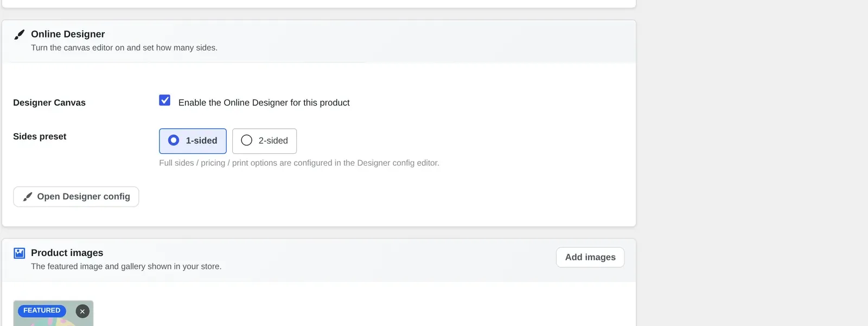Click 'Enable the Online Designer for this product' text
Image resolution: width=868 pixels, height=326 pixels.
pyautogui.click(x=264, y=103)
